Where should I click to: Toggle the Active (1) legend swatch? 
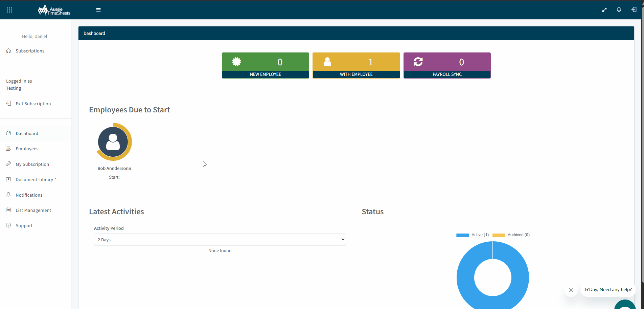(x=463, y=235)
